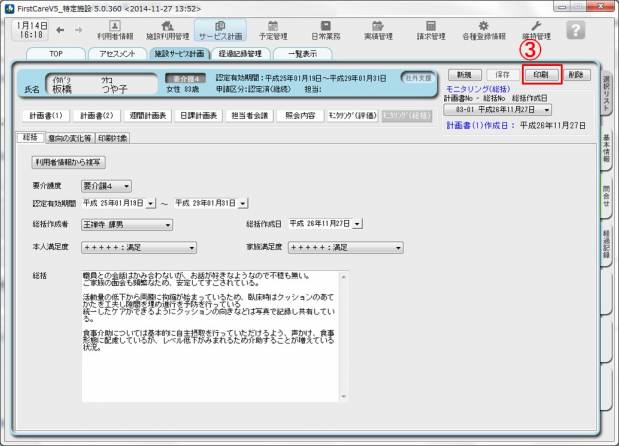
Task: Open the 問合せ side tab
Action: click(x=607, y=196)
